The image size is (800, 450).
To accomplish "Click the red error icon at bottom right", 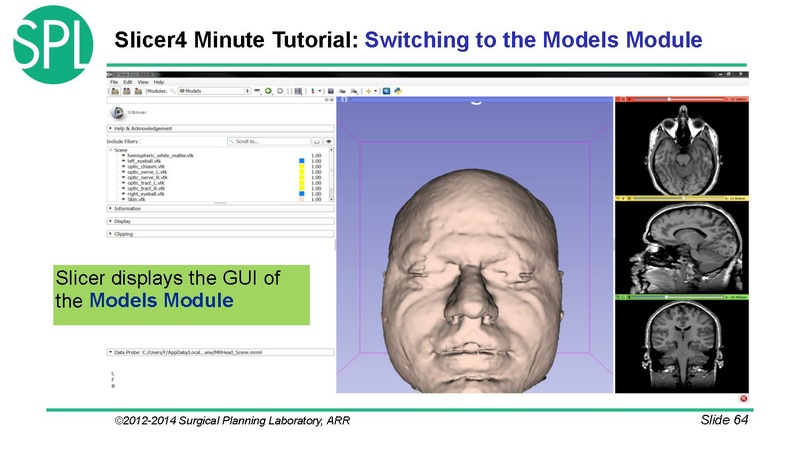I will click(x=743, y=398).
